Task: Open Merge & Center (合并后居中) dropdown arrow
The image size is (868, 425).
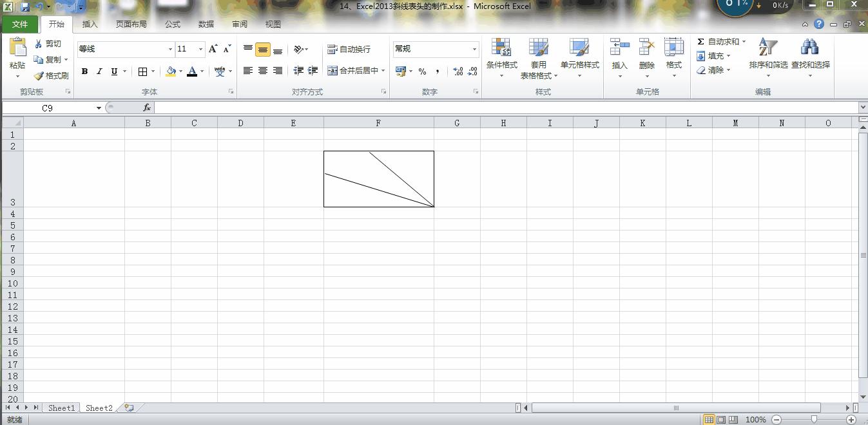Action: pyautogui.click(x=383, y=71)
